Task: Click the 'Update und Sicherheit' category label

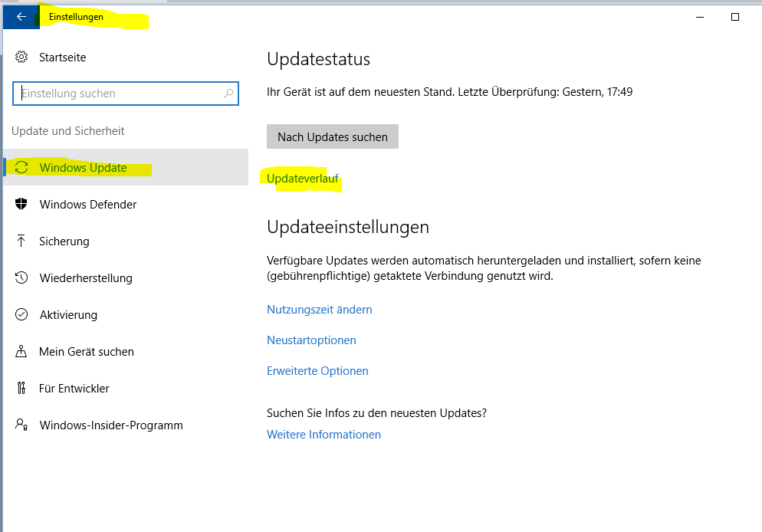Action: 68,130
